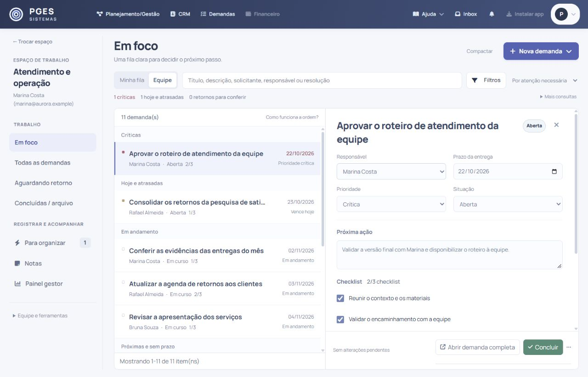The width and height of the screenshot is (588, 377).
Task: Select Em foco in the sidebar
Action: coord(53,143)
